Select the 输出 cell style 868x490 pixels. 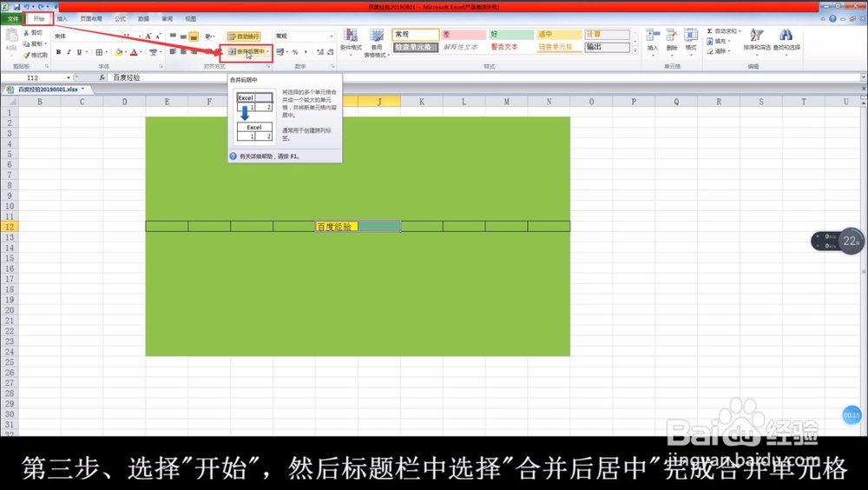608,47
